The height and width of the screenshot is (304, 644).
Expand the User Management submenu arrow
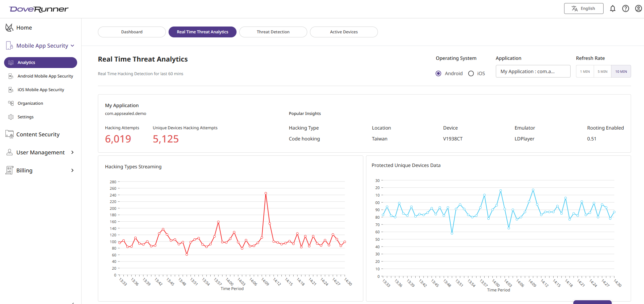click(x=72, y=152)
